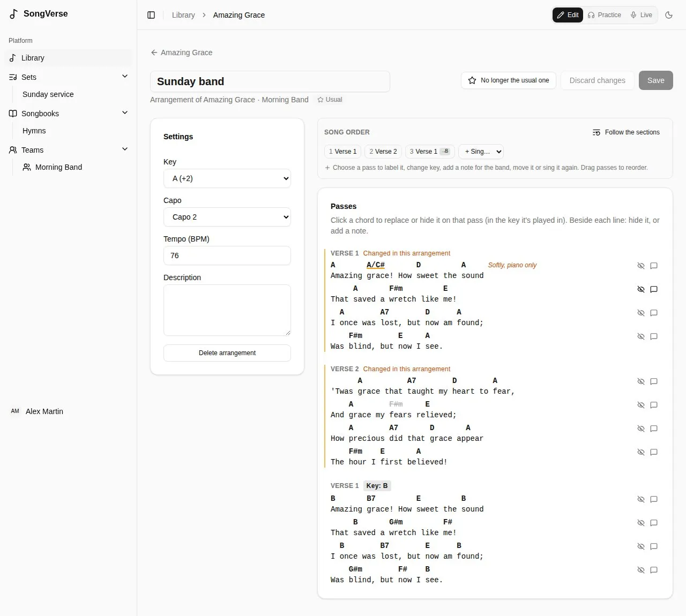Hide first 'I once was lost' line
Viewport: 686px width, 616px height.
641,313
